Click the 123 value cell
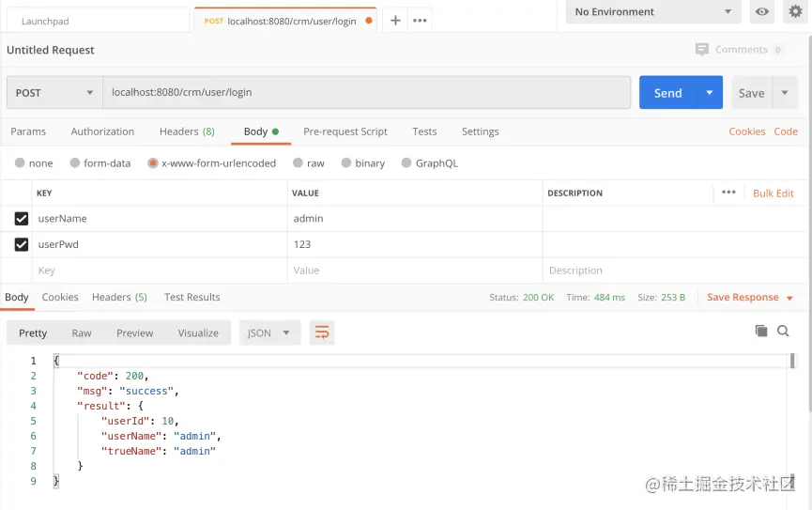 tap(415, 244)
